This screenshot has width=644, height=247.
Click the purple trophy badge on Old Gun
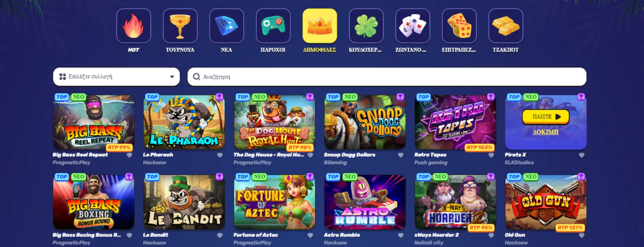click(581, 176)
